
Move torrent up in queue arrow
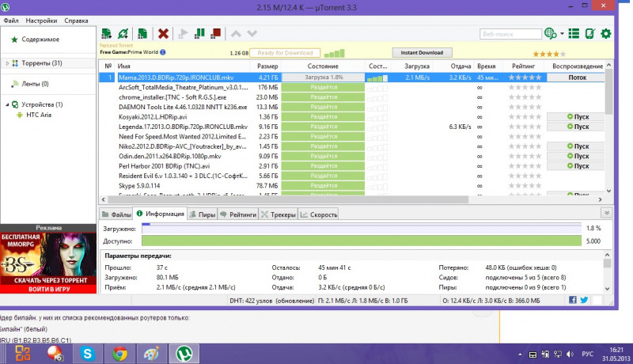pyautogui.click(x=236, y=33)
